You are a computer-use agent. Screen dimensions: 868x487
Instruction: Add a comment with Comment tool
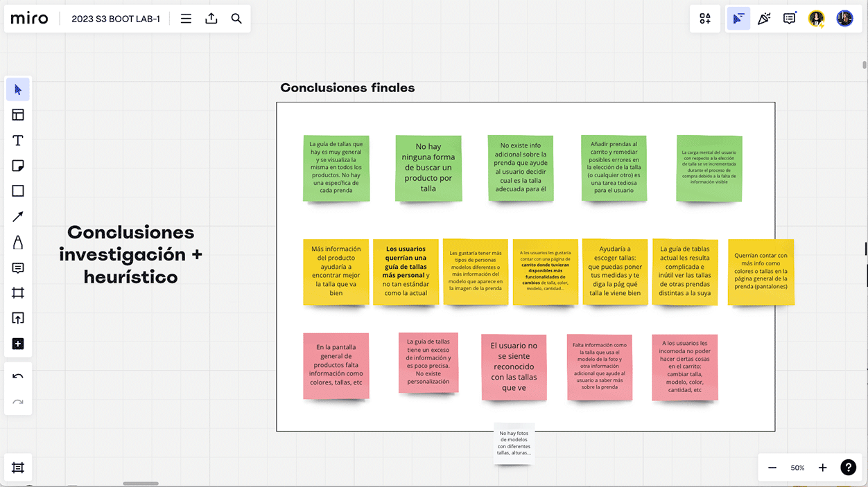tap(18, 268)
